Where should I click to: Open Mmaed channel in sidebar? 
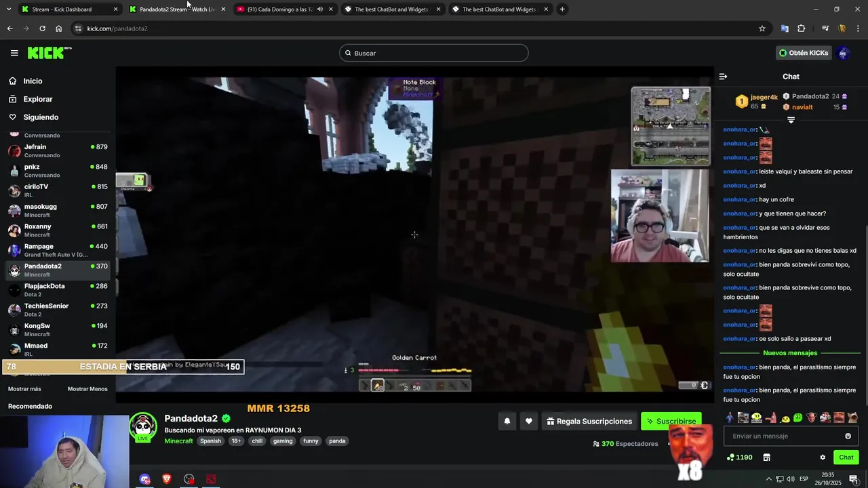tap(58, 349)
